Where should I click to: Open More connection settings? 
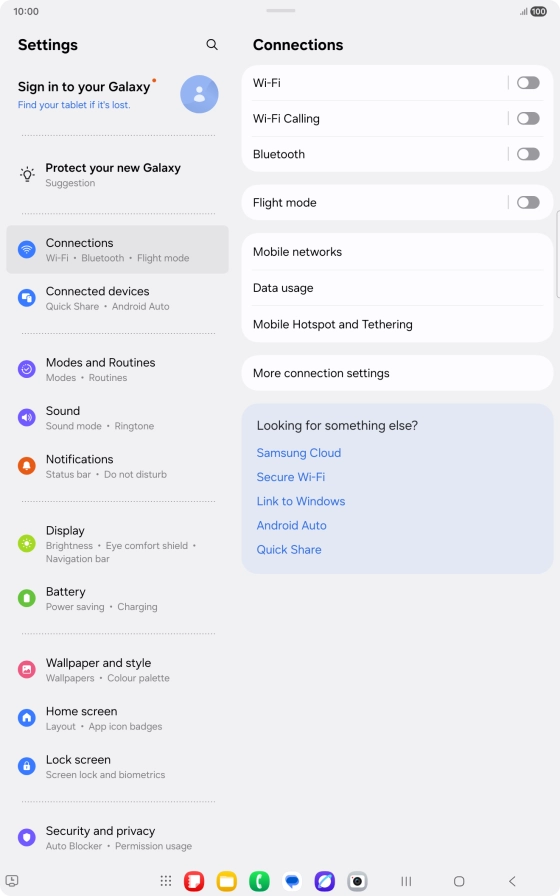tap(397, 373)
